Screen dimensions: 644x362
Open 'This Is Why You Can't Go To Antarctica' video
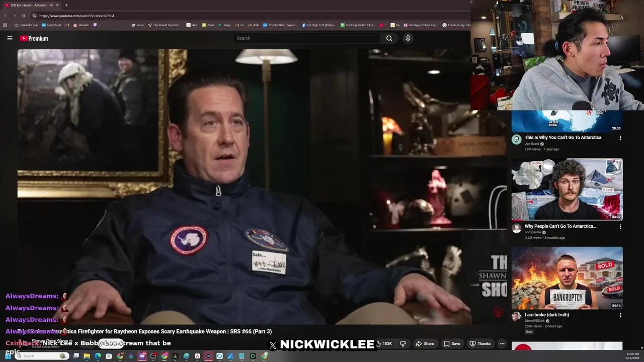(x=562, y=137)
